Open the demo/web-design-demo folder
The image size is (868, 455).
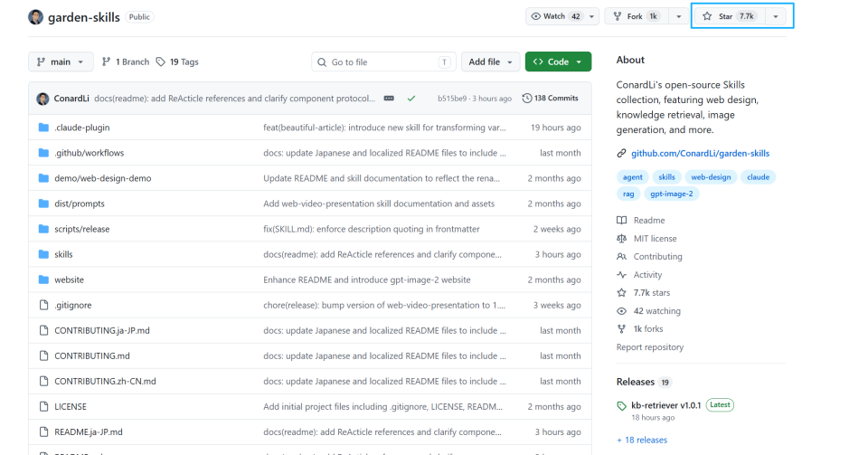[x=102, y=178]
